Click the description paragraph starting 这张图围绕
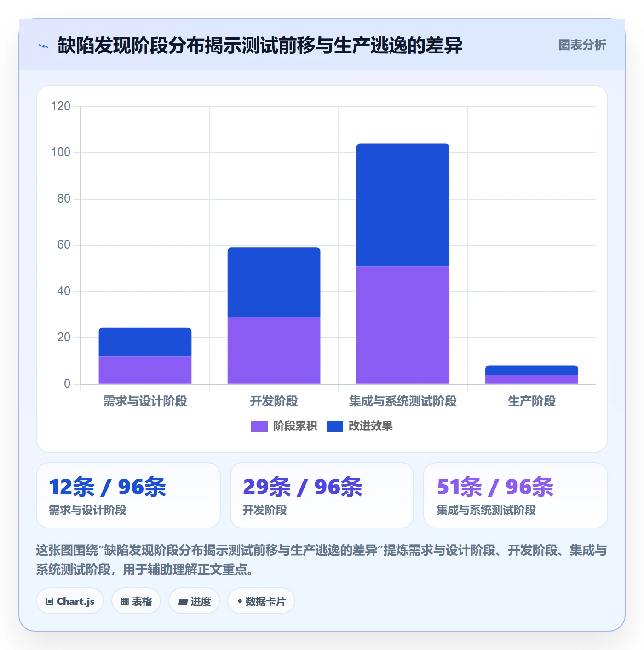 322,560
